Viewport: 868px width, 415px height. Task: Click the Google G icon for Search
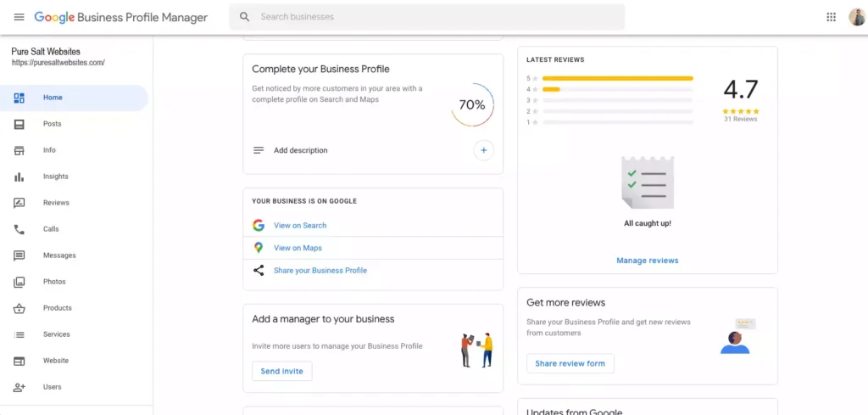[x=259, y=226]
